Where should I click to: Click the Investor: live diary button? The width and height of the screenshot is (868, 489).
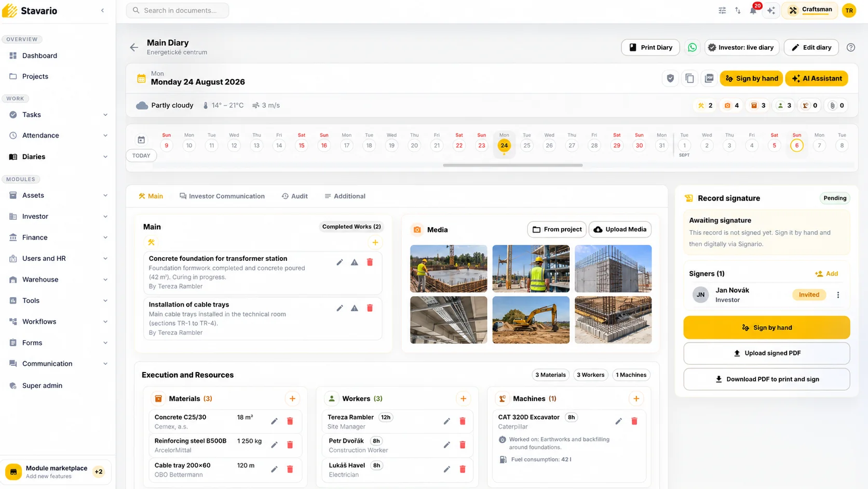(742, 47)
